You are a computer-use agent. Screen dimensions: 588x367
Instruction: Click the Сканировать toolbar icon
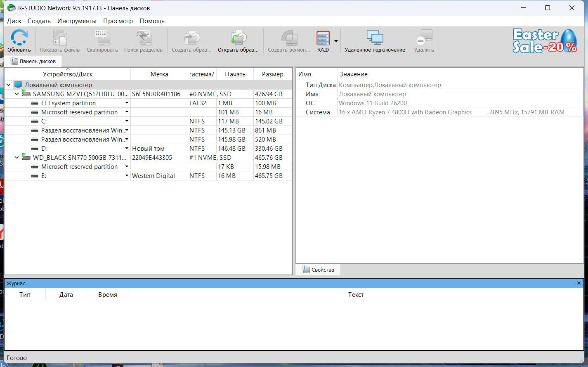(102, 38)
